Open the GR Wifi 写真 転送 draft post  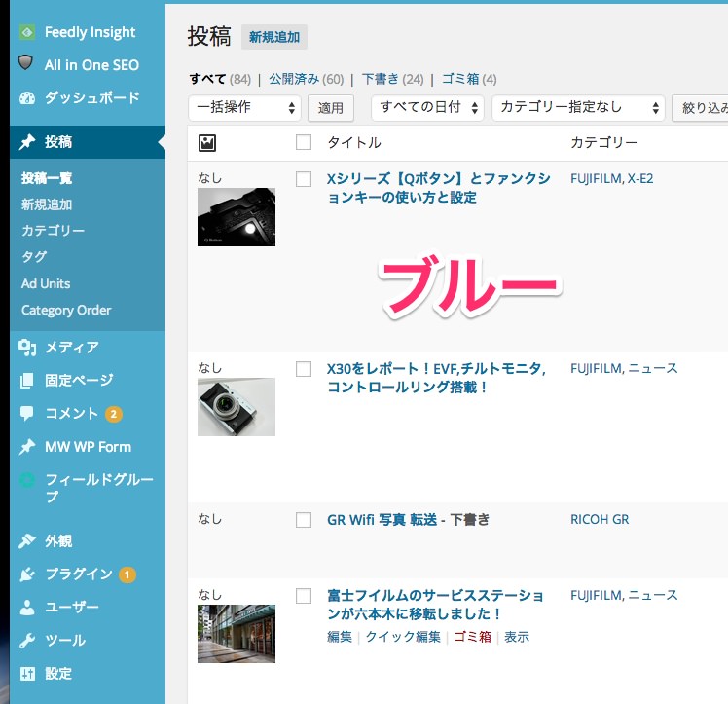coord(382,520)
